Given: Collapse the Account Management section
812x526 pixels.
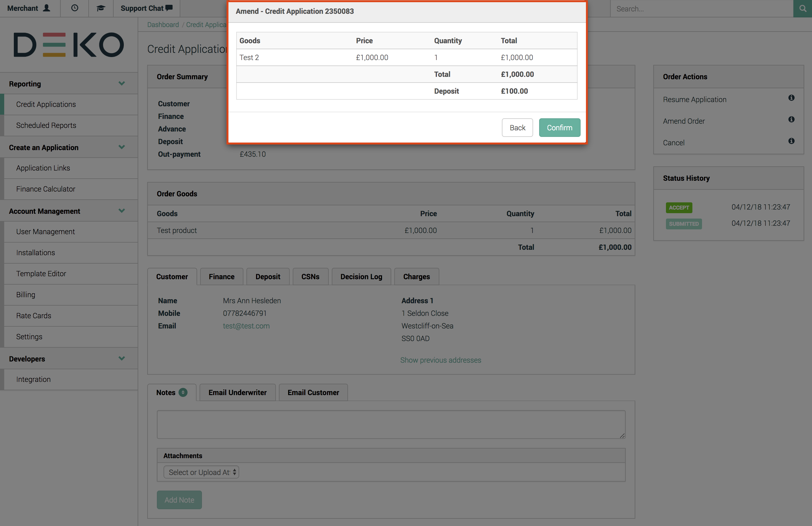Looking at the screenshot, I should click(121, 211).
